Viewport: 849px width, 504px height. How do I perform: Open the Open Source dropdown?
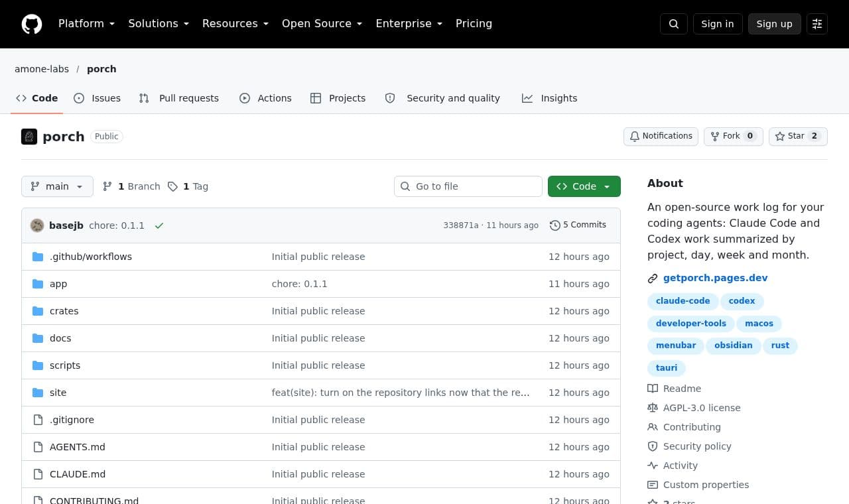[322, 24]
